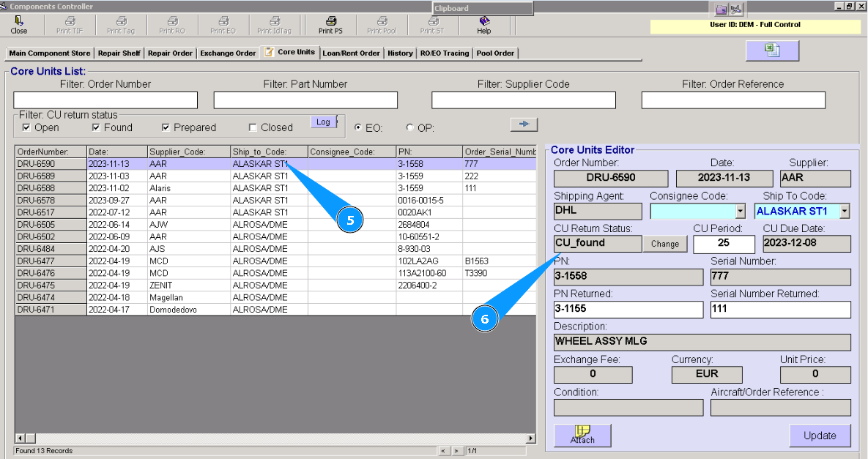Select row DRU-6517 in the list
This screenshot has width=868, height=459.
275,212
